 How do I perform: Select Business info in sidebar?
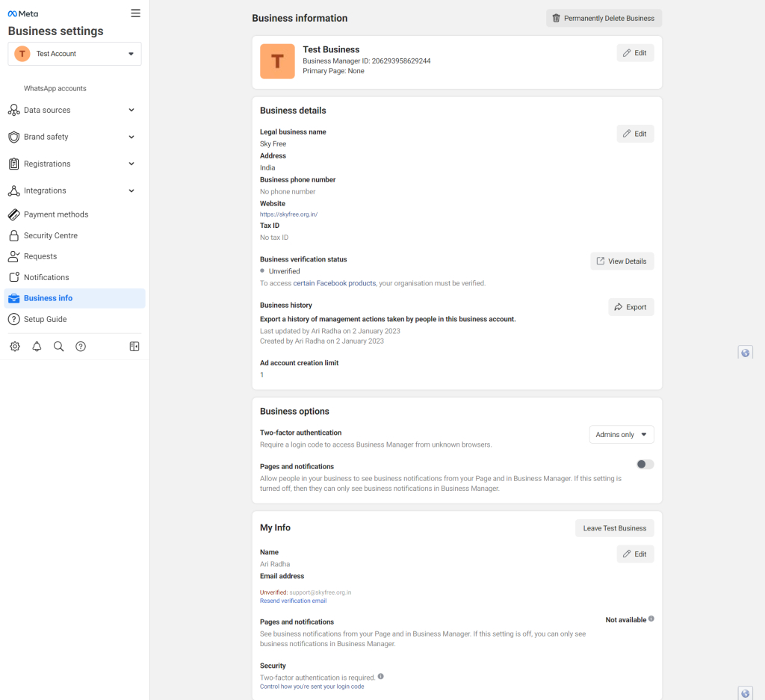coord(75,299)
